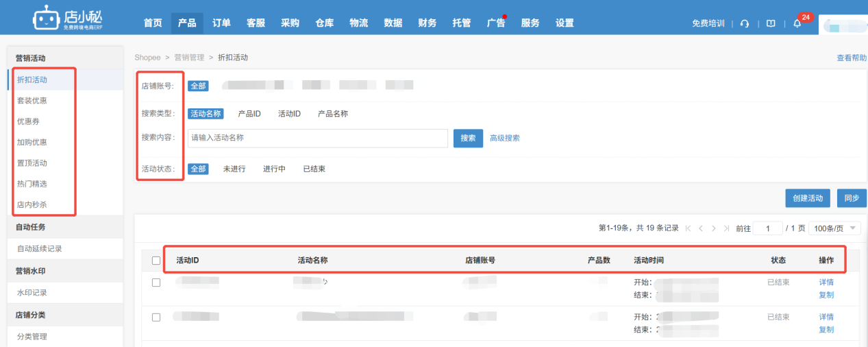Filter by 进行中 status

(274, 169)
